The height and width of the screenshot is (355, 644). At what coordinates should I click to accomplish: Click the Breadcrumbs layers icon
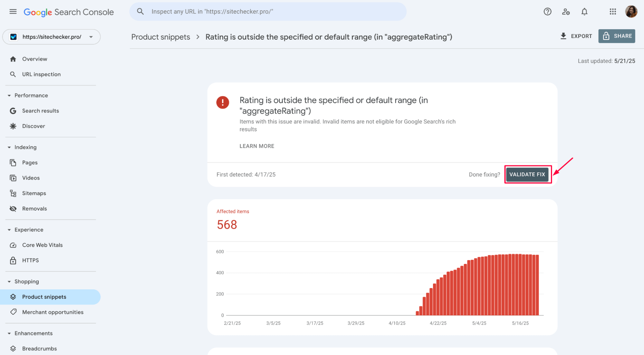click(x=13, y=349)
